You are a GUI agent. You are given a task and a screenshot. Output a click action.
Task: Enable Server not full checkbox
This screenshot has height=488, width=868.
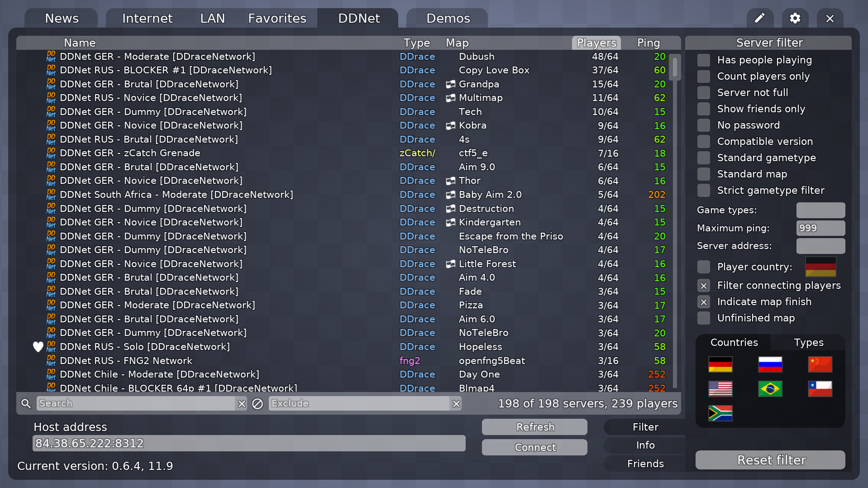704,93
